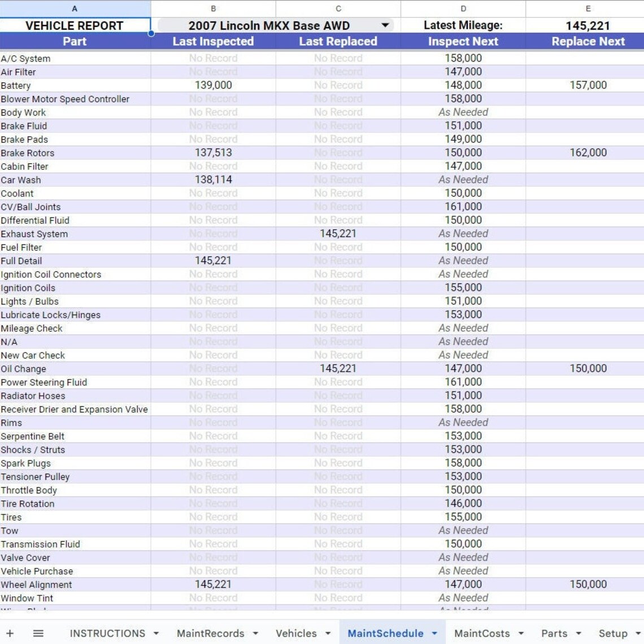Open the MaintSchedule sheet tab dropdown arrow
644x644 pixels.
pos(434,633)
